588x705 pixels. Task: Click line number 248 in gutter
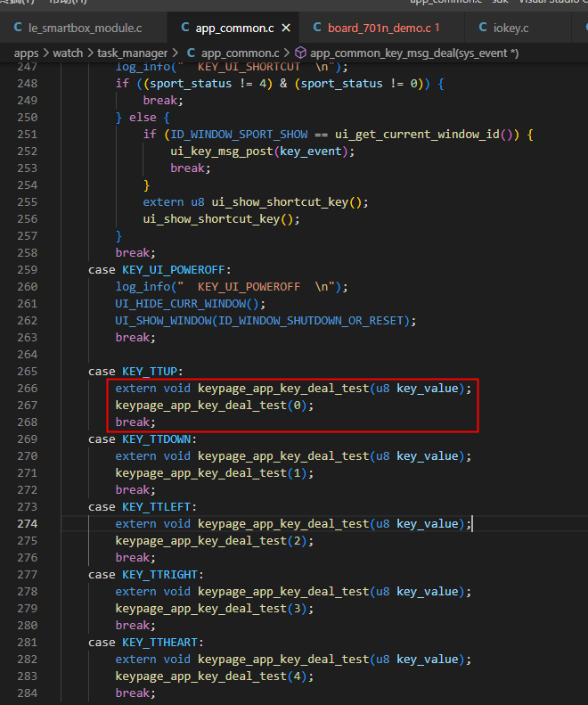28,84
